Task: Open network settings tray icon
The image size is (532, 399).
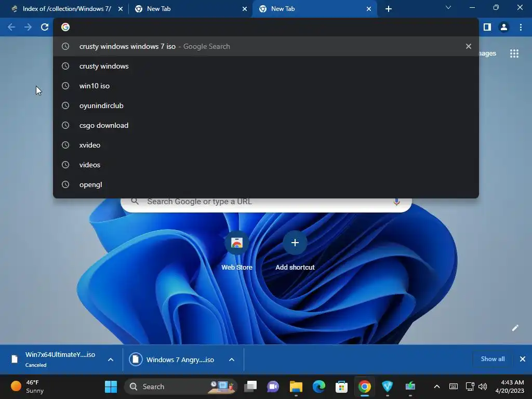Action: 470,387
